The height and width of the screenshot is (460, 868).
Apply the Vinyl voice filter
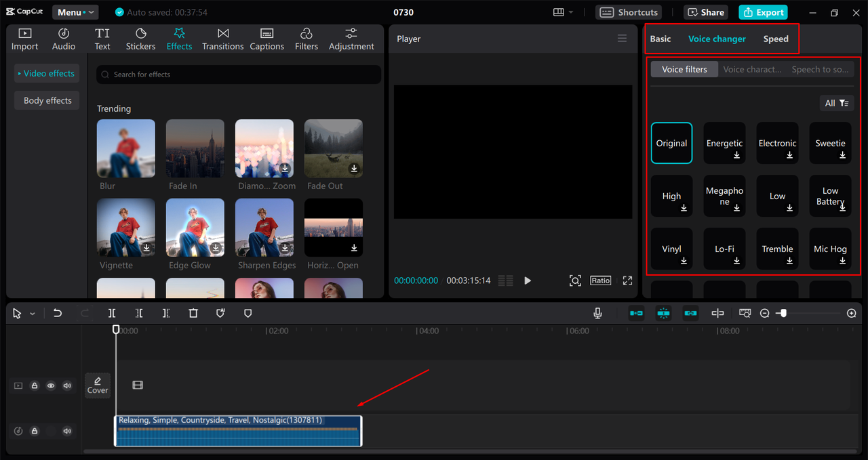671,249
